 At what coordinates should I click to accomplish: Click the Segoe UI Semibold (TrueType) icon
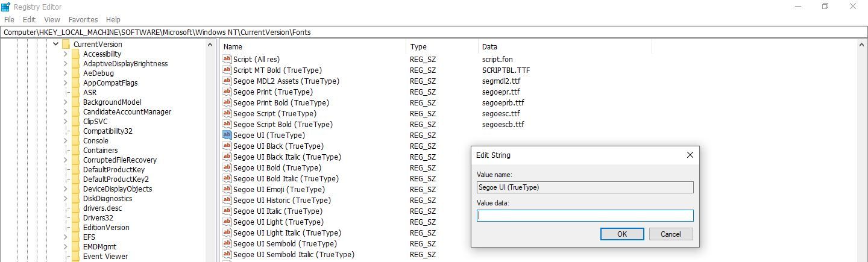pos(227,243)
